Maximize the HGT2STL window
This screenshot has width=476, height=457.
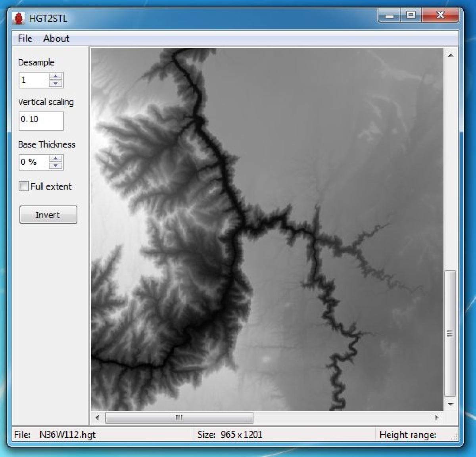[x=411, y=15]
